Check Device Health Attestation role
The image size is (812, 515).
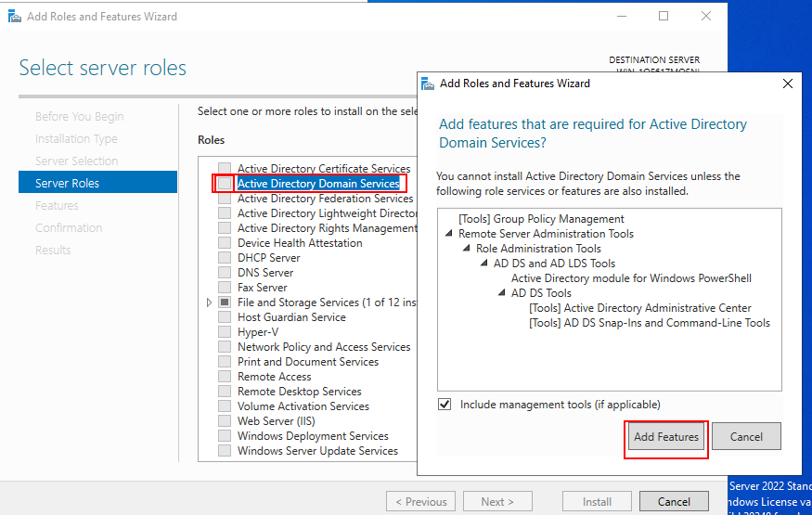[225, 243]
